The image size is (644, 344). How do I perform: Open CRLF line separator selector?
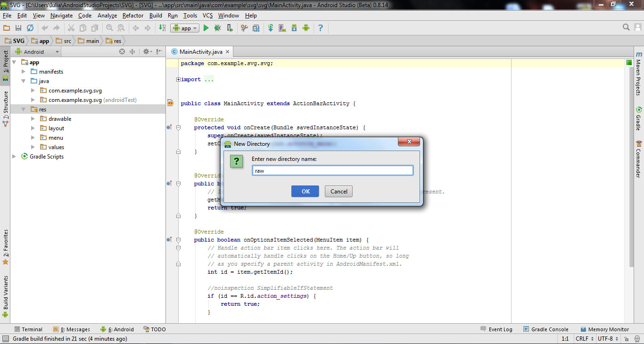click(x=584, y=339)
